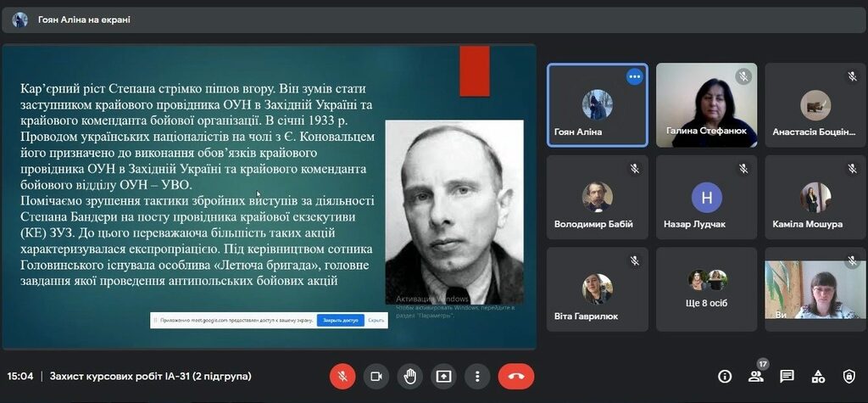Click the portrait photo in the presented slide
Viewport: 868px width, 403px height.
click(x=454, y=212)
